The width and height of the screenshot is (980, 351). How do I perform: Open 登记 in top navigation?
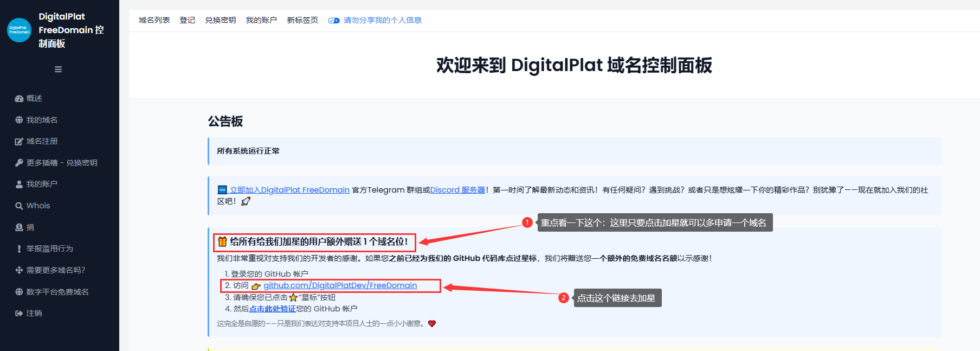pos(188,20)
